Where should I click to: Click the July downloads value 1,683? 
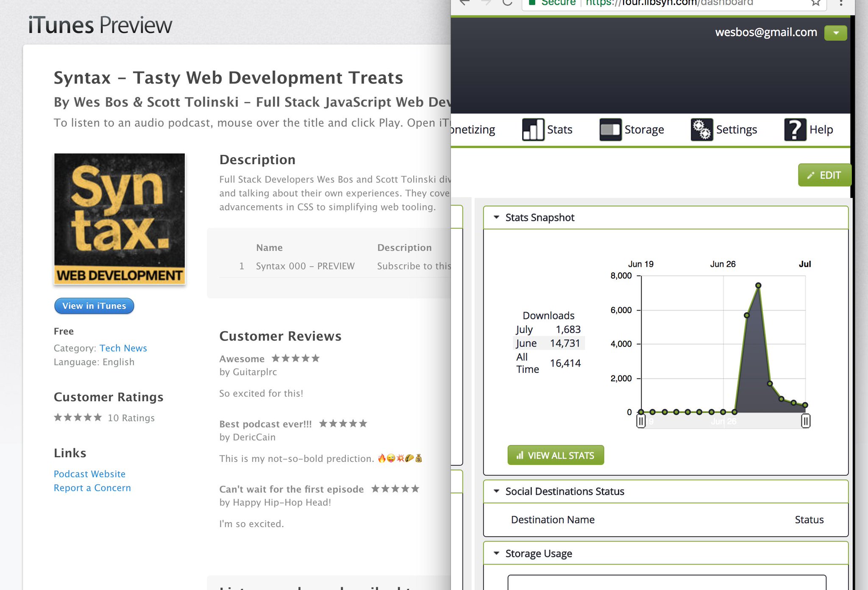[x=568, y=330]
